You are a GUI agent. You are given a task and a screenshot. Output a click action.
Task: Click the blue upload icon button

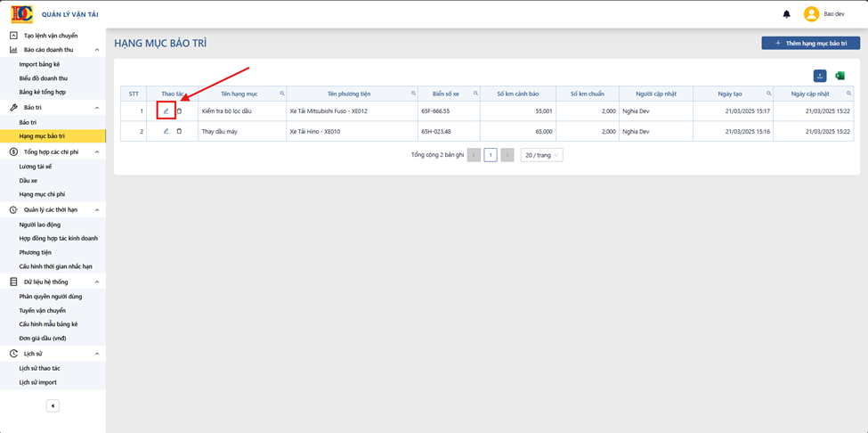click(x=820, y=76)
